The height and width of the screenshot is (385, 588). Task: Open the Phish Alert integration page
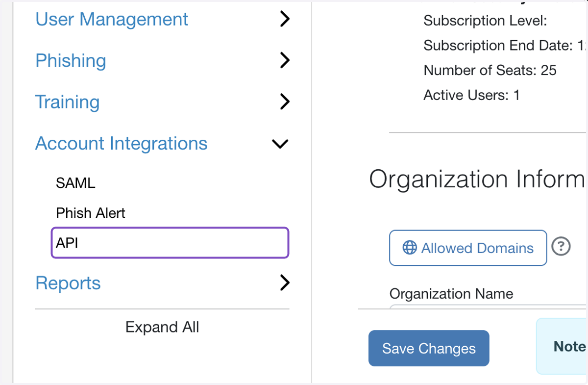coord(91,213)
